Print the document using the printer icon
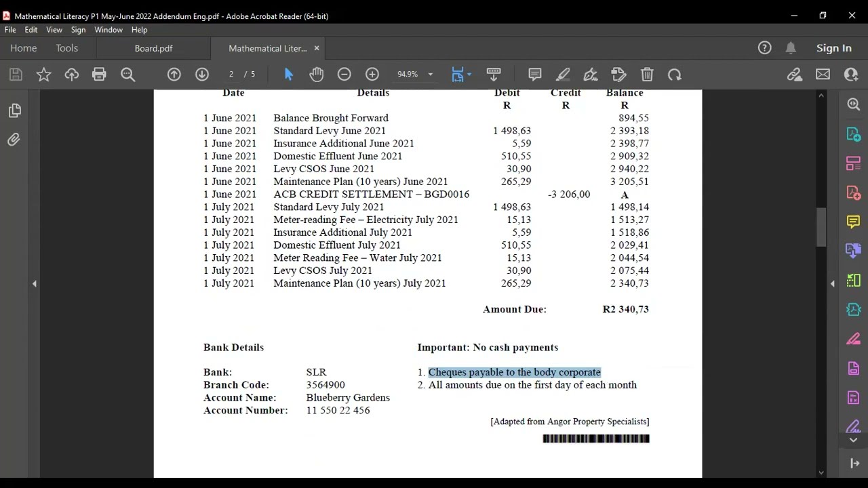The image size is (868, 488). (x=99, y=75)
